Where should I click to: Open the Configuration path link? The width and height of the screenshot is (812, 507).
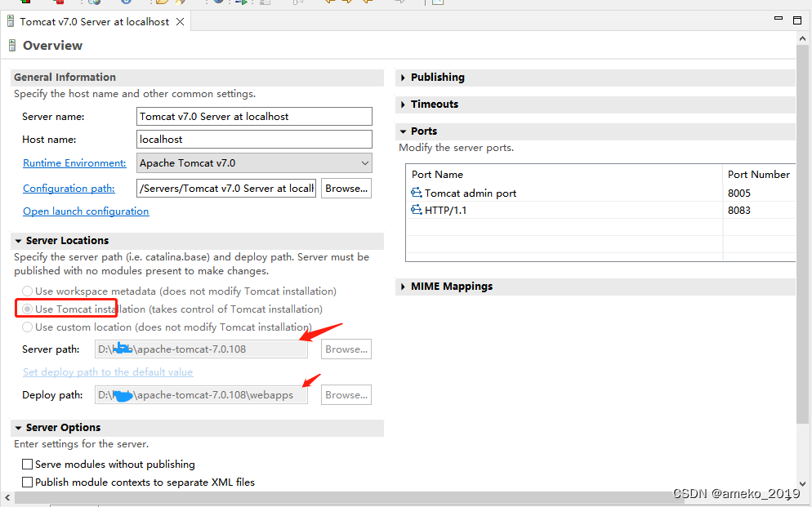pos(69,189)
